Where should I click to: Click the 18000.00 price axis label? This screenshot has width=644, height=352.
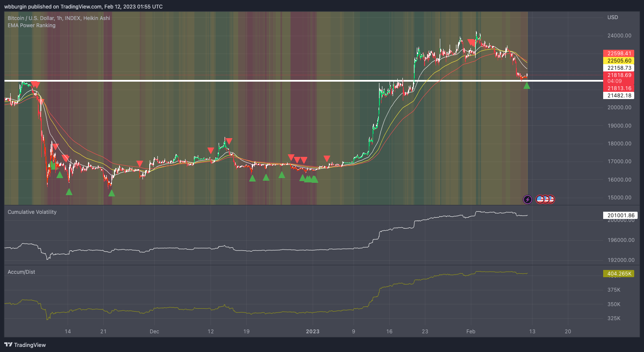click(619, 144)
